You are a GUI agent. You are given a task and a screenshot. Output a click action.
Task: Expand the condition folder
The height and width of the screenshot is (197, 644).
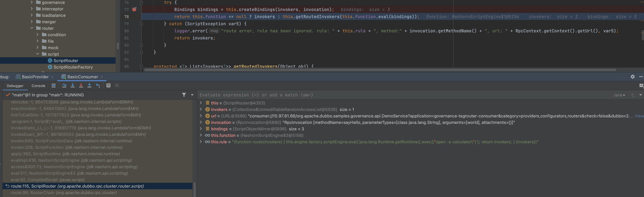[37, 35]
